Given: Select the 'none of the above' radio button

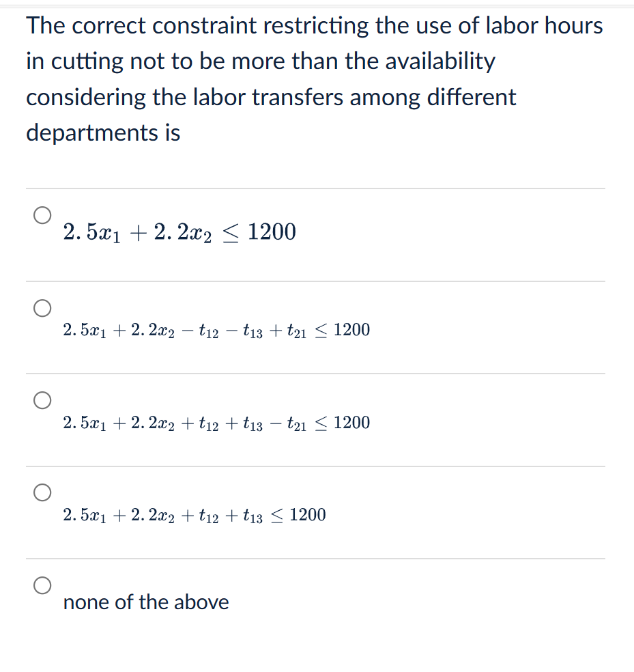Looking at the screenshot, I should point(42,585).
